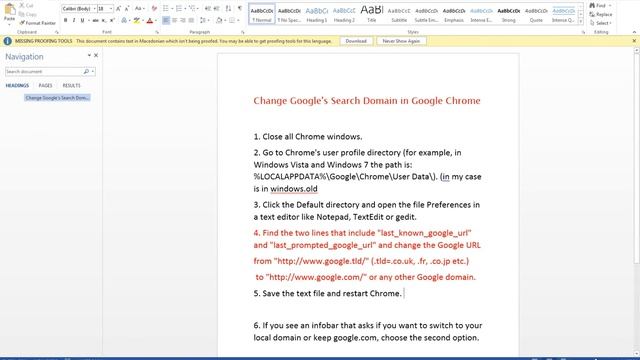Align text right
The image size is (640, 360).
click(182, 20)
